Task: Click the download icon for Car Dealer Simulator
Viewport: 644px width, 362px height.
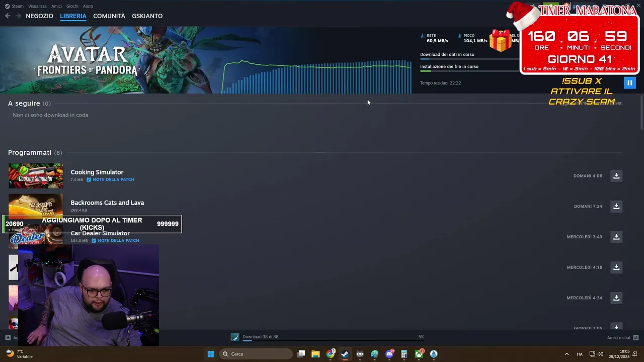Action: tap(616, 237)
